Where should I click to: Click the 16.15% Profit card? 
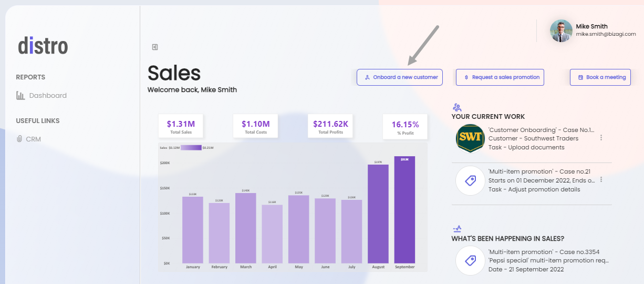coord(405,127)
